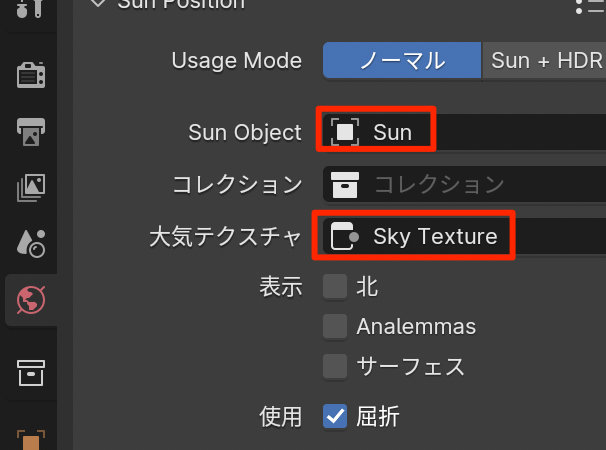Switch to View Layer properties tab
Screen dimensions: 606x450
point(29,186)
